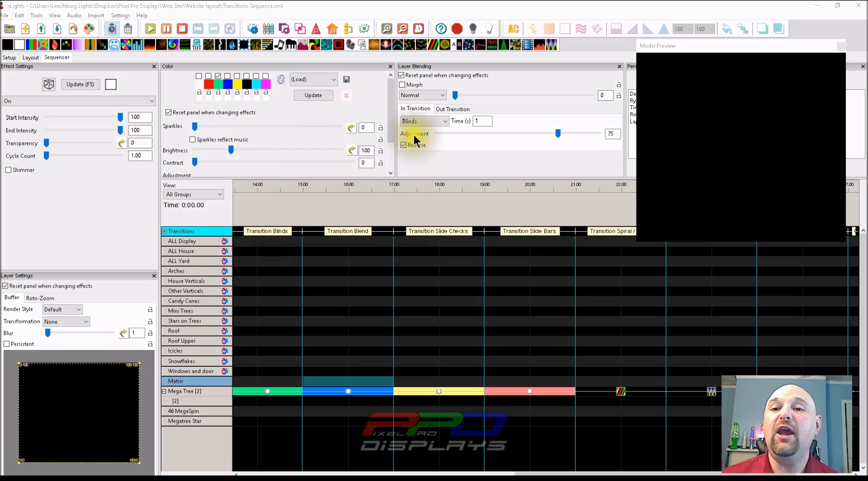Viewport: 868px width, 481px height.
Task: Select the blue smiley Faces effect icon
Action: [x=114, y=45]
